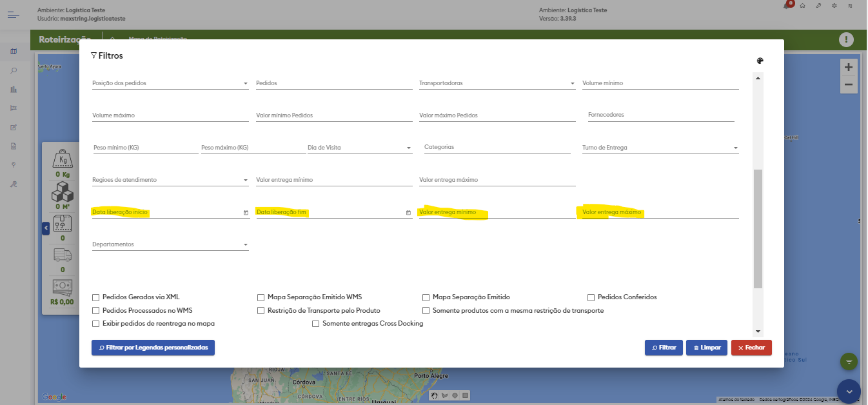Click the blue Filtrar button
The width and height of the screenshot is (868, 405).
pos(664,348)
